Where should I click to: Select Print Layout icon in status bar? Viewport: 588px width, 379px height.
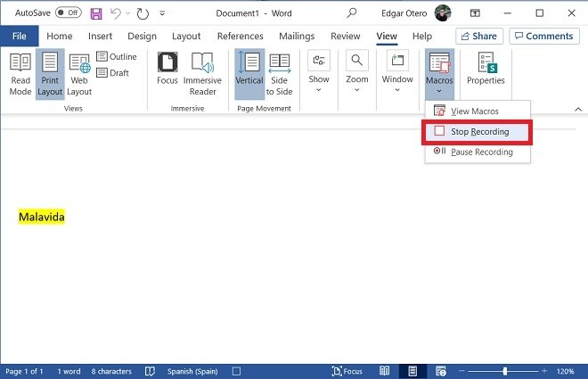coord(412,372)
